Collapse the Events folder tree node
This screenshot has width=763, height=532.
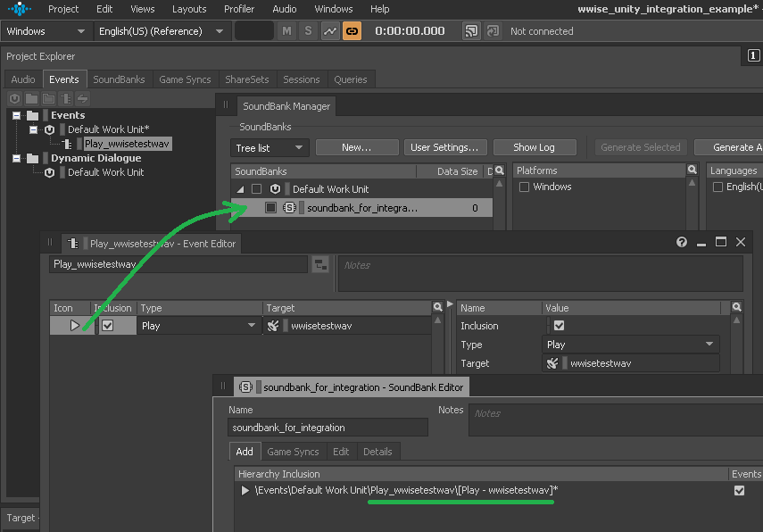click(17, 115)
